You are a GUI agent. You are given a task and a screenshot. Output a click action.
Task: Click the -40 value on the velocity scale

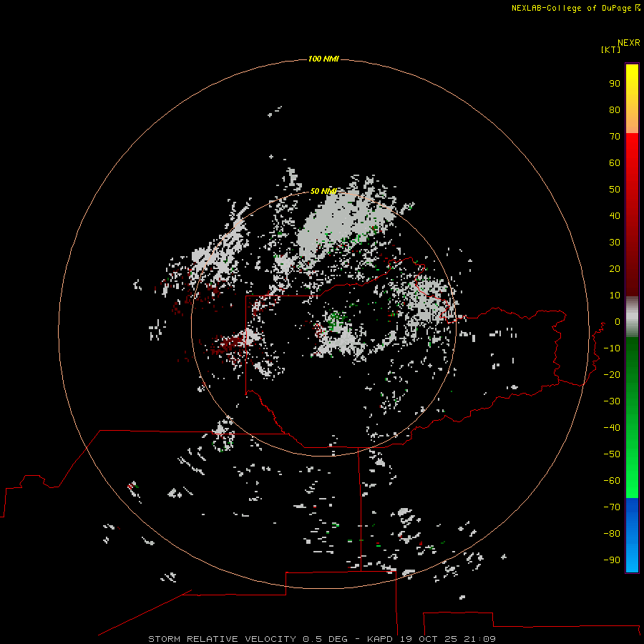point(612,428)
